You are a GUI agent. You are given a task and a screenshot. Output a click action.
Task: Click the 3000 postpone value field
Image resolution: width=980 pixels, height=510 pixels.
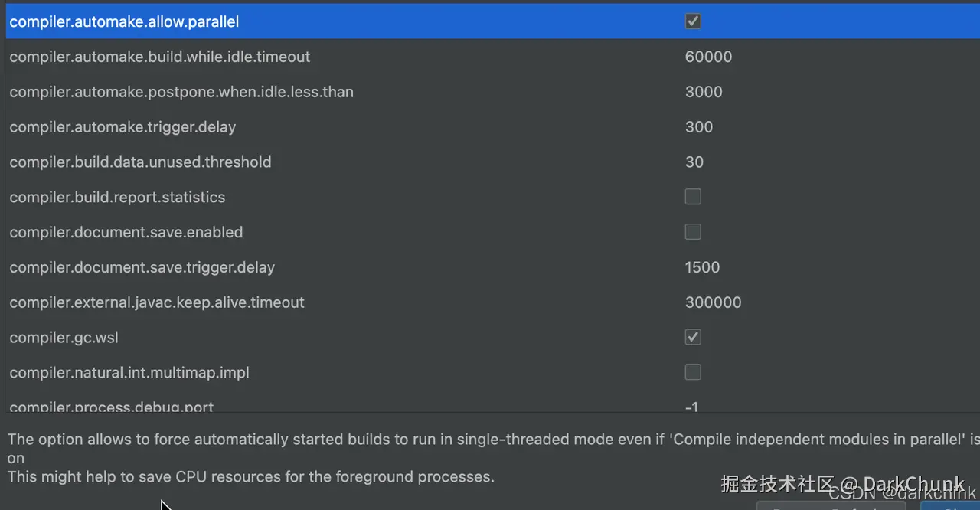coord(704,92)
